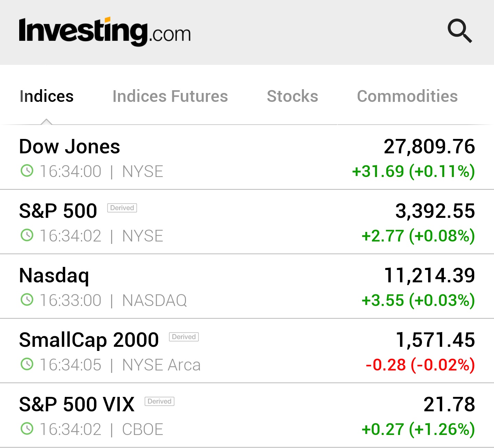Image resolution: width=494 pixels, height=448 pixels.
Task: Switch to the Commodities tab
Action: coord(407,96)
